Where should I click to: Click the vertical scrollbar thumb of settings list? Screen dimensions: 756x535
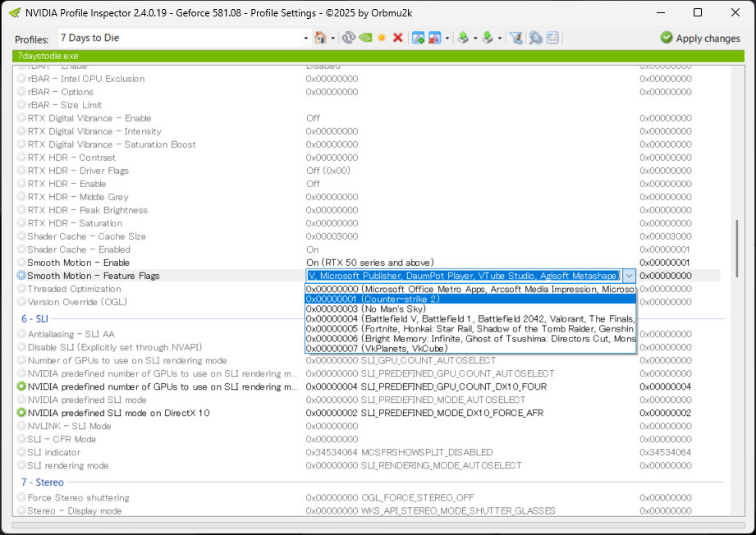coord(736,249)
